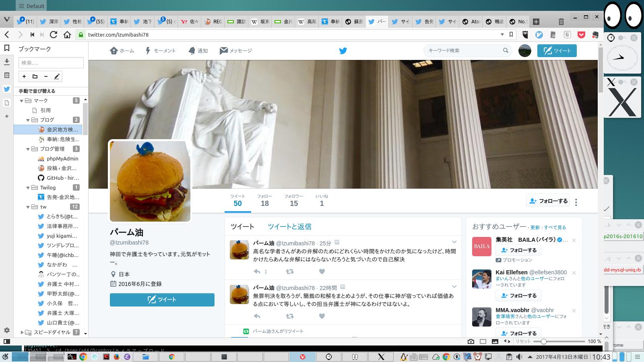Open dropdown chevron on 25分 tweet
Viewport: 644px width, 362px height.
pos(454,242)
